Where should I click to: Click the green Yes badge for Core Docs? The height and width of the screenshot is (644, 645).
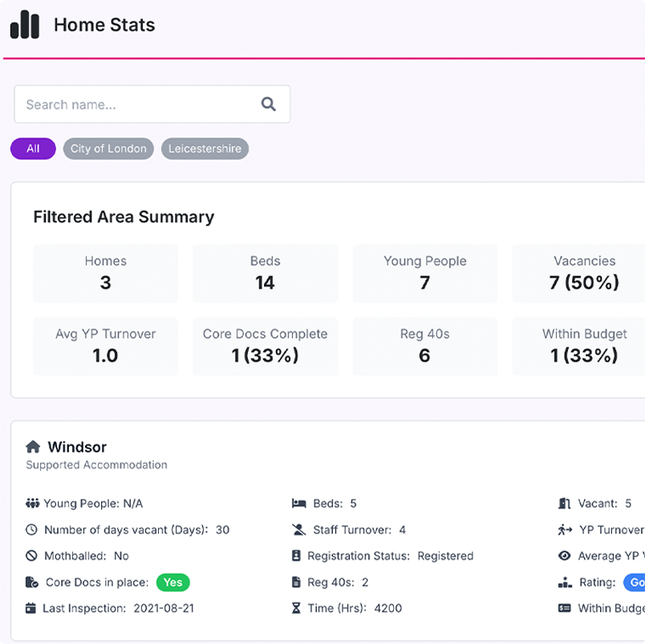tap(172, 582)
